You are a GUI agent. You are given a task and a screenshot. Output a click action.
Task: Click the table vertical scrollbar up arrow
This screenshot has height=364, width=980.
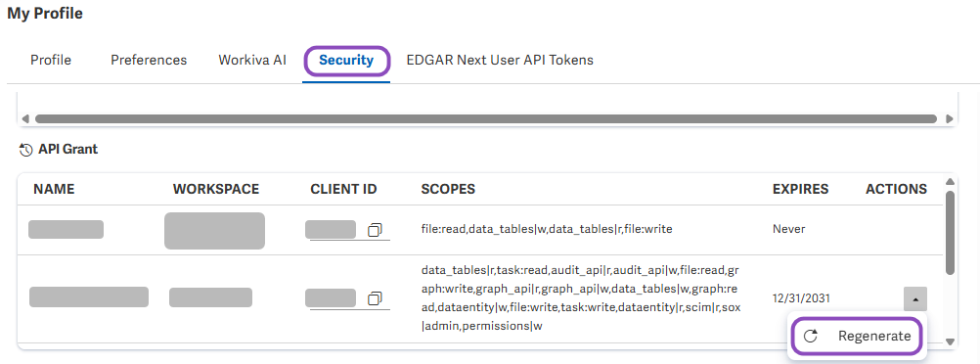950,182
